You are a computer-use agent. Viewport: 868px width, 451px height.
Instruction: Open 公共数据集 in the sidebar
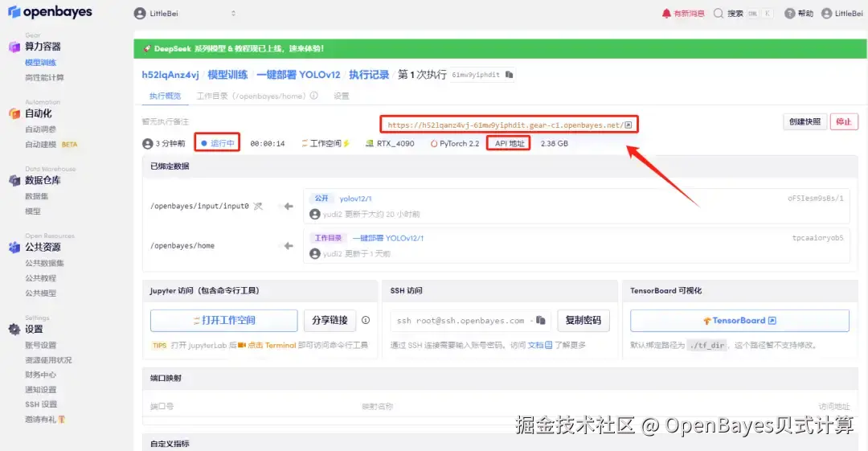[44, 263]
